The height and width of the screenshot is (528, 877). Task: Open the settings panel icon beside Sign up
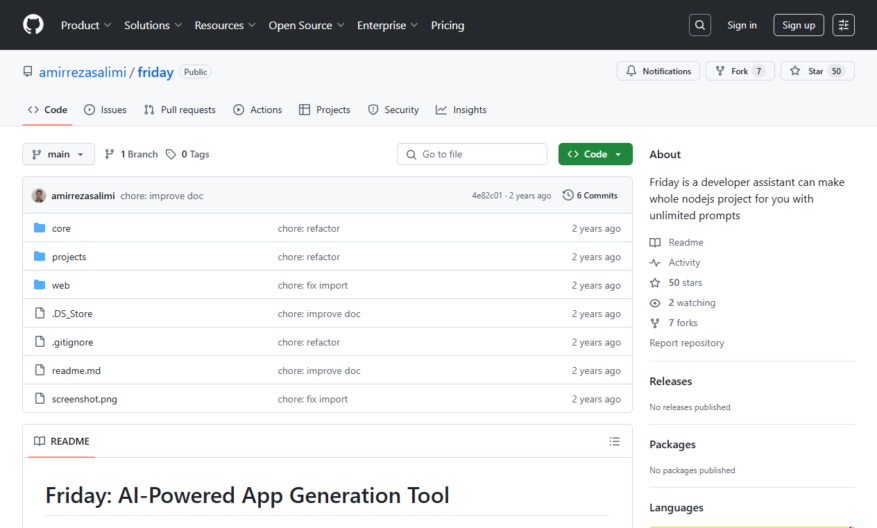[x=843, y=25]
